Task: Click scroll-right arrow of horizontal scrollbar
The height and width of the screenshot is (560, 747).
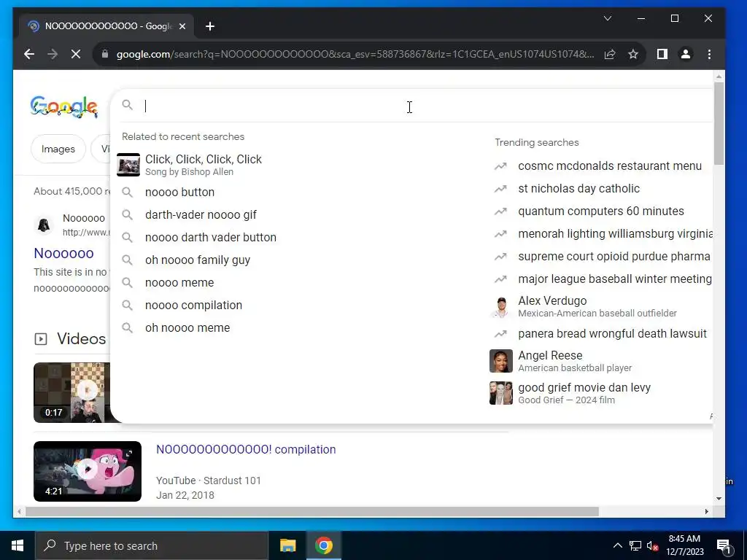Action: pos(707,511)
